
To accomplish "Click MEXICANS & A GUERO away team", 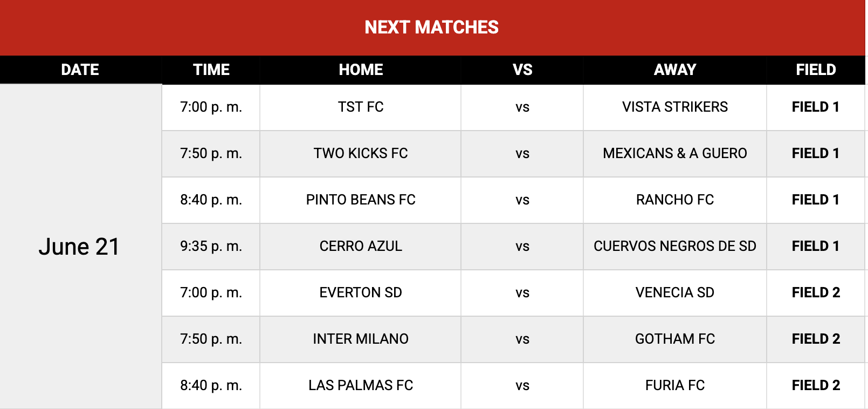I will (x=675, y=153).
